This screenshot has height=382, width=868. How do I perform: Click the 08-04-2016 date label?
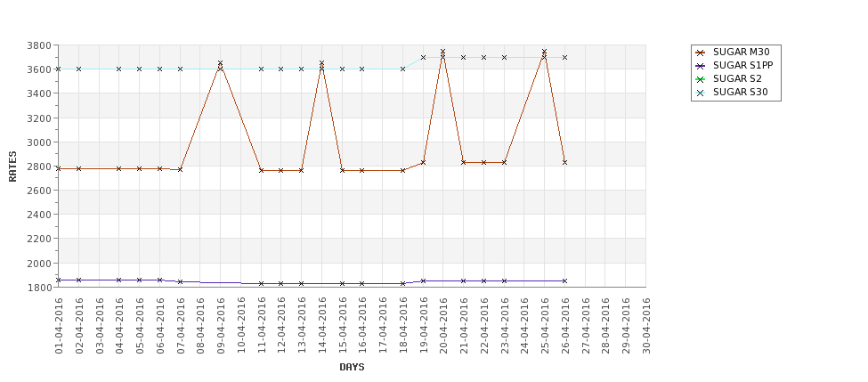[x=200, y=326]
